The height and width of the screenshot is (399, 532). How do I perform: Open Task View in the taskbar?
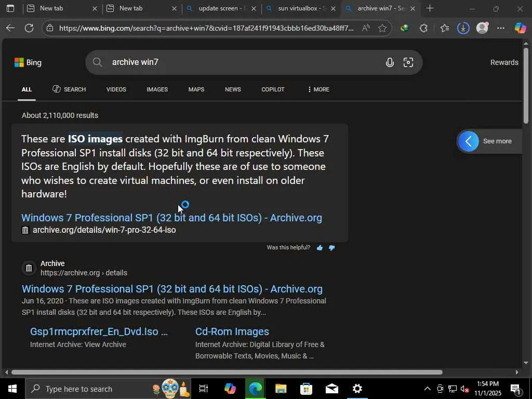pyautogui.click(x=204, y=389)
